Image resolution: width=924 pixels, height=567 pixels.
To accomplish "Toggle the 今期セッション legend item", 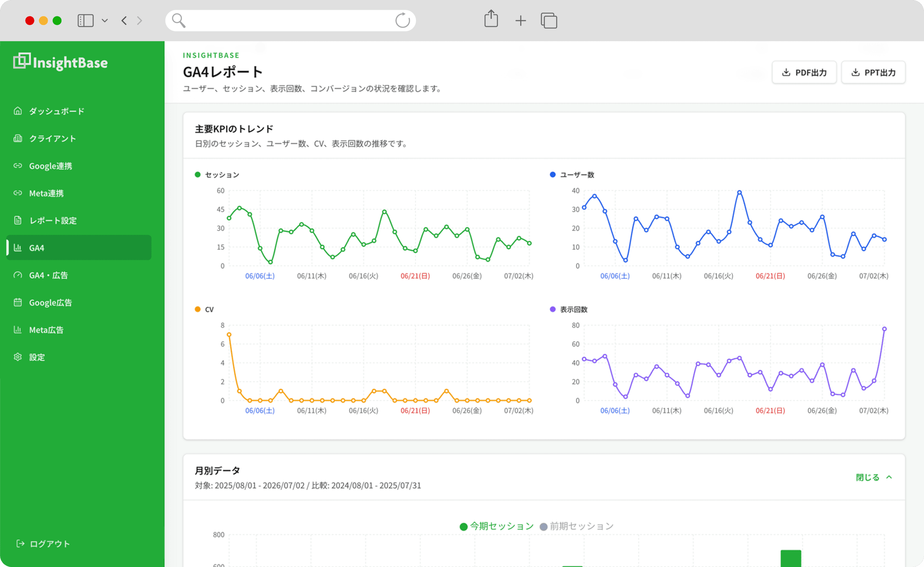I will coord(497,527).
